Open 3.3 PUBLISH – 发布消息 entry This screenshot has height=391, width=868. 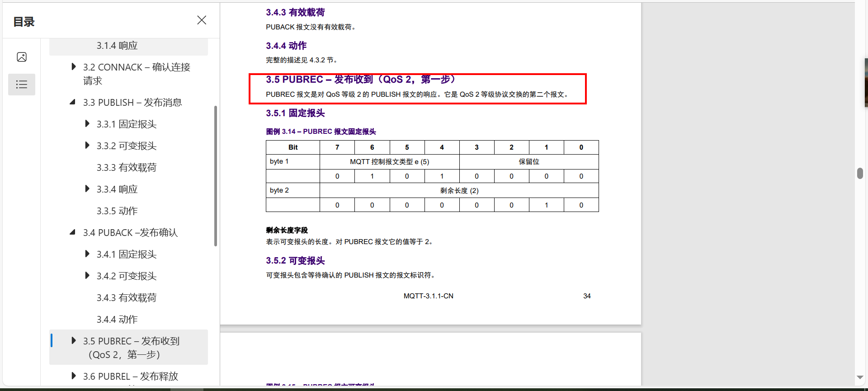point(132,103)
